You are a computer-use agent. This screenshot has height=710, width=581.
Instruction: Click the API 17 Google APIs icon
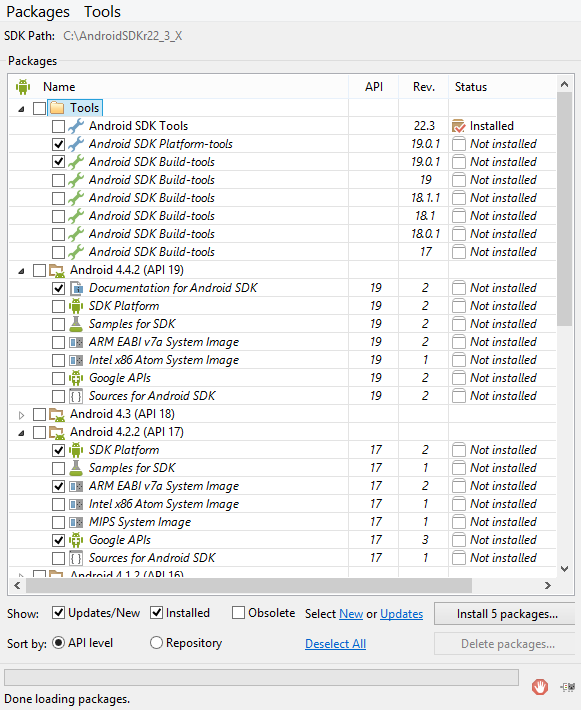click(76, 540)
